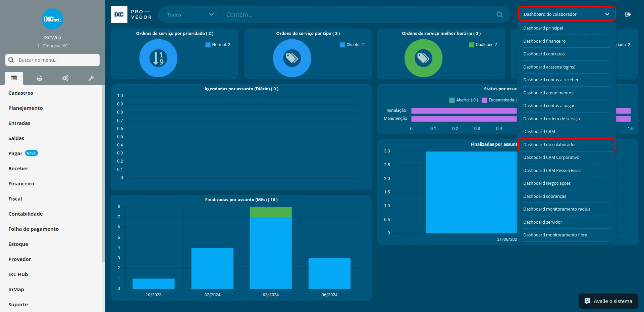Toggle the Cliente: 2 legend item

[352, 45]
